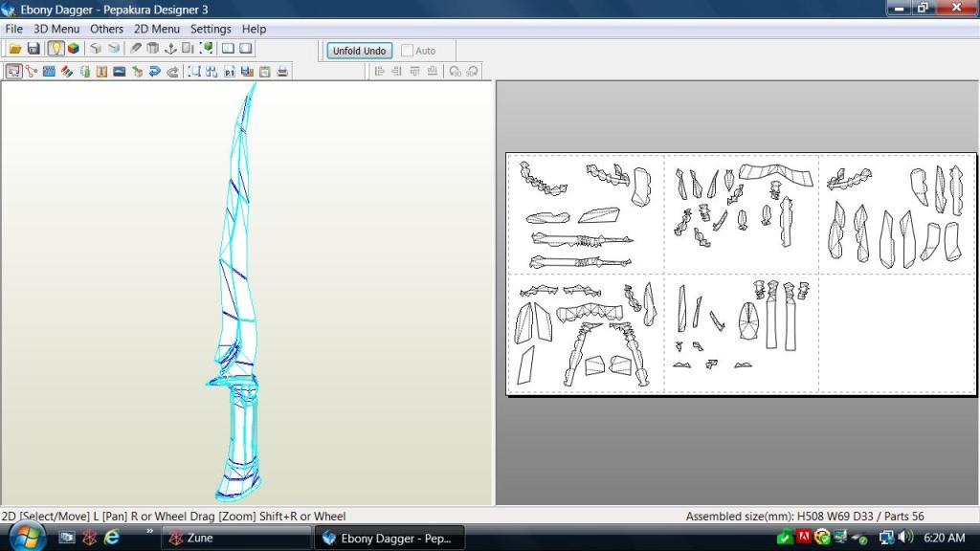Show split 3D and 2D window layout
The width and height of the screenshot is (980, 551).
[x=228, y=48]
